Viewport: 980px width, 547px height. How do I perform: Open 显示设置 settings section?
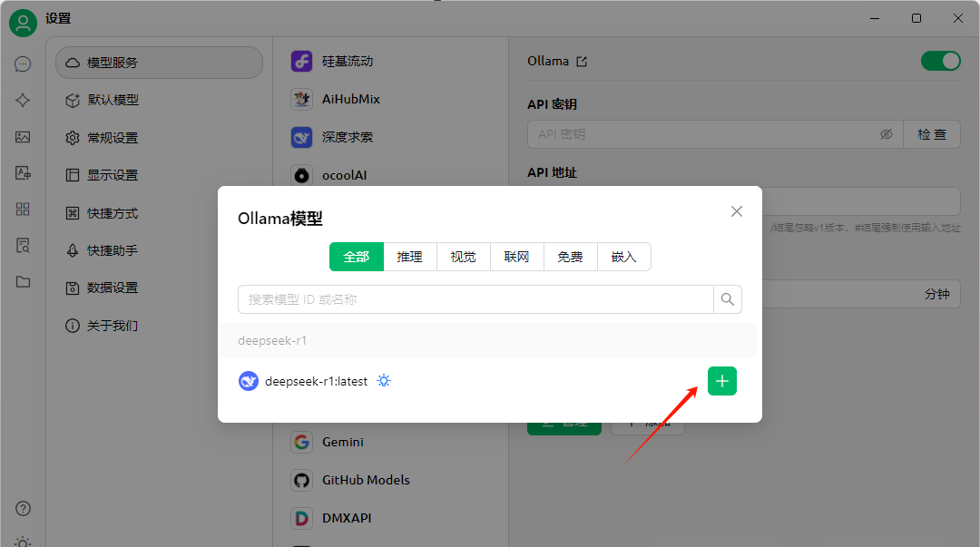point(159,175)
